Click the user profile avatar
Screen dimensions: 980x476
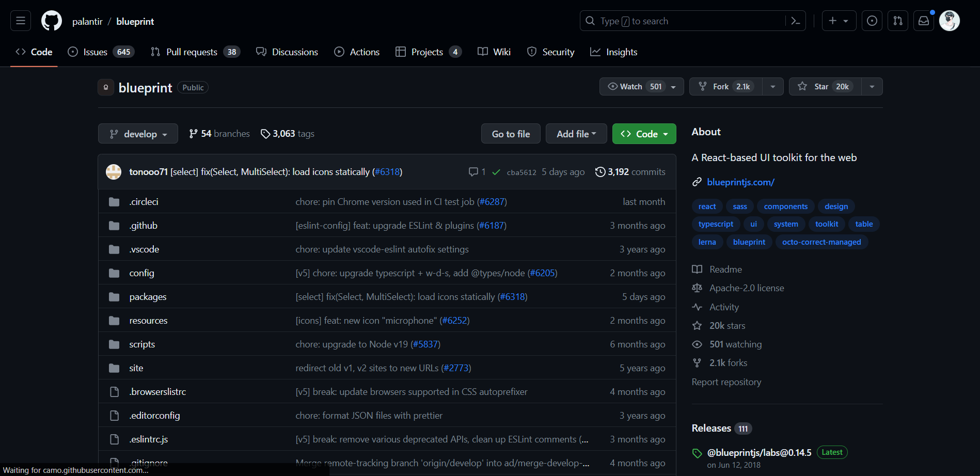[x=949, y=21]
